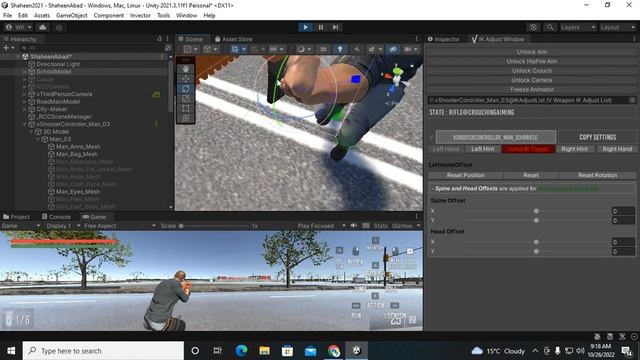The height and width of the screenshot is (360, 640).
Task: Open the Layout dropdown
Action: [x=617, y=27]
